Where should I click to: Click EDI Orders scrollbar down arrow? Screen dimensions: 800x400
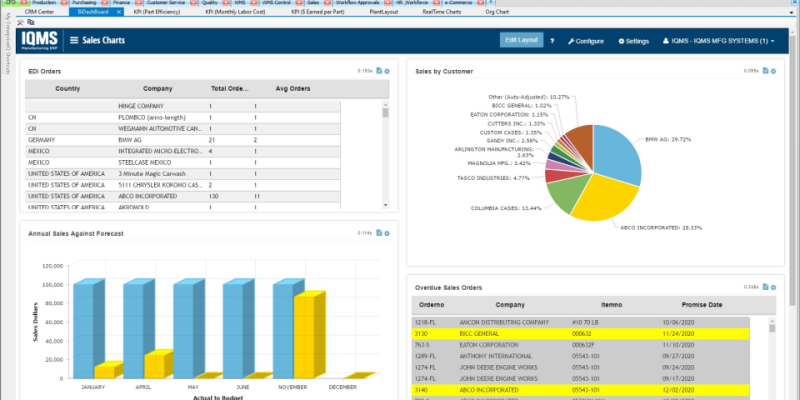coord(386,205)
